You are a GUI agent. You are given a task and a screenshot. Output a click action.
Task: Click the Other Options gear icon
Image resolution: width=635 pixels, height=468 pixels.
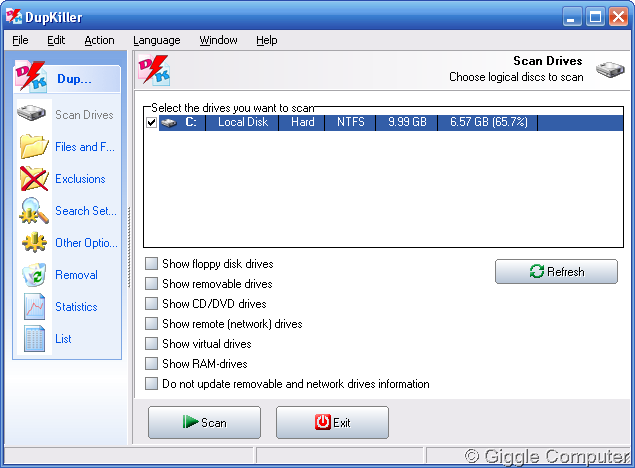point(34,242)
